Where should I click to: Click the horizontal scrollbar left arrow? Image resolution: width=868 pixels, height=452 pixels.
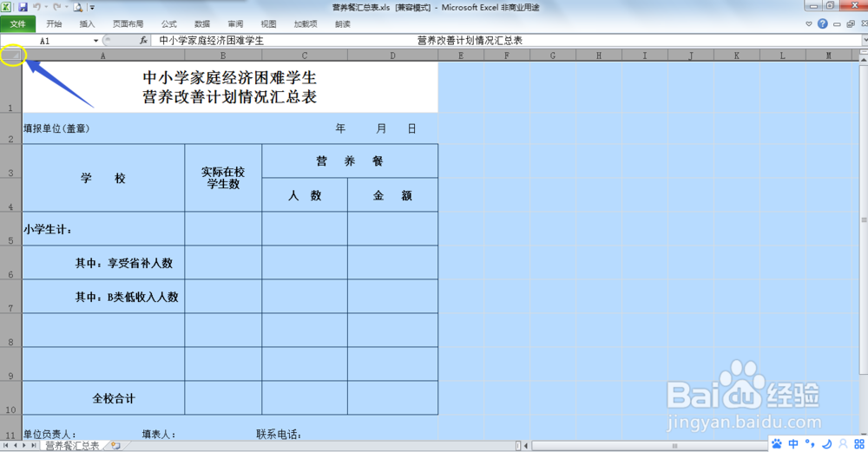(526, 445)
